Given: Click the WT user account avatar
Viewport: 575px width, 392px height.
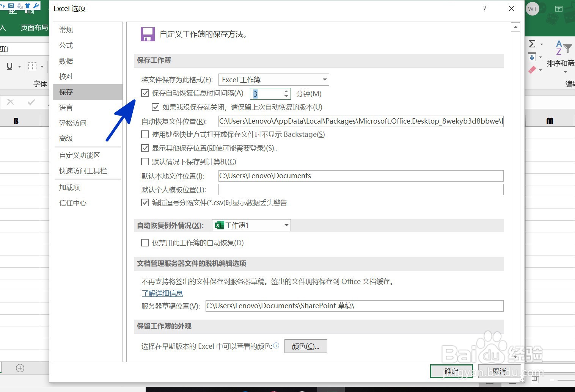Looking at the screenshot, I should click(x=533, y=9).
